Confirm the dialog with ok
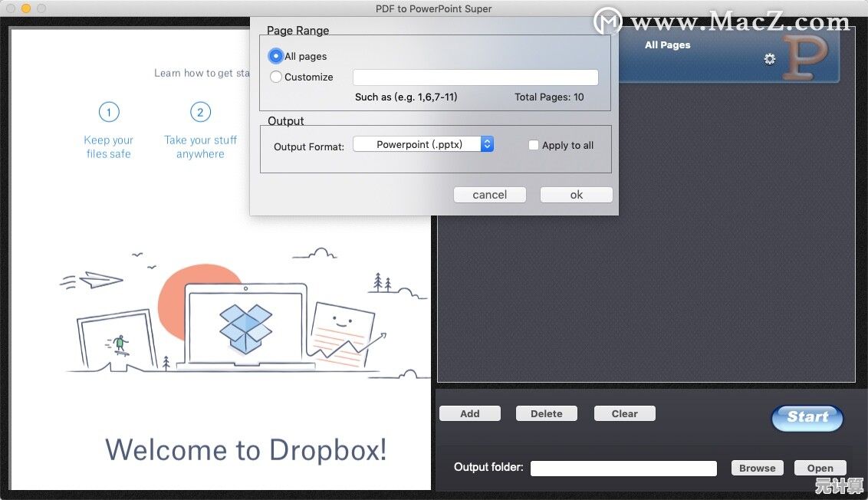 coord(576,195)
